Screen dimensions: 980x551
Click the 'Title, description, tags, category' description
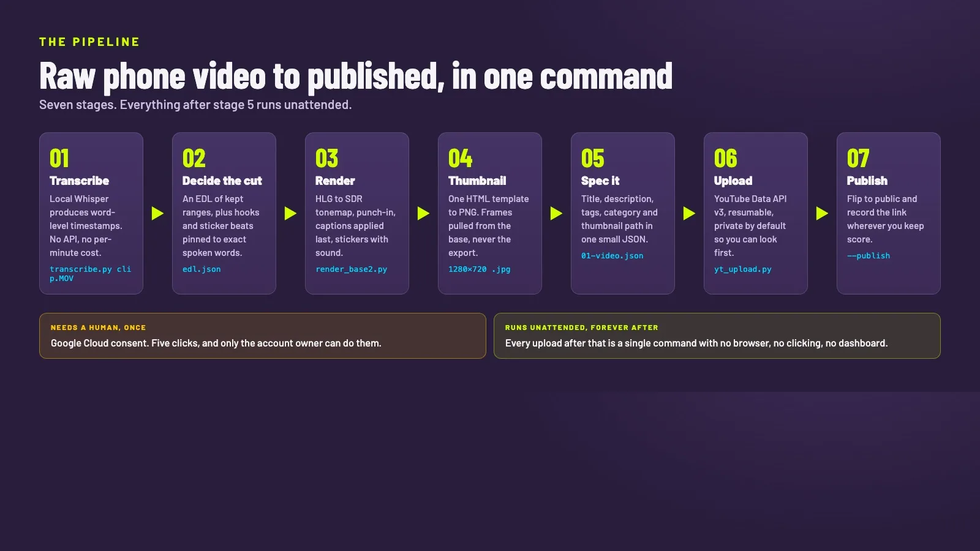620,219
